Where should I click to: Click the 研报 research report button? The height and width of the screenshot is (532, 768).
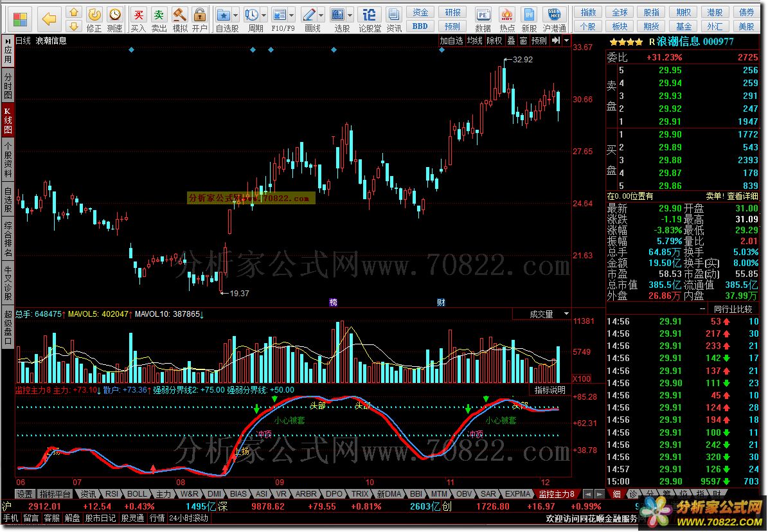click(452, 13)
